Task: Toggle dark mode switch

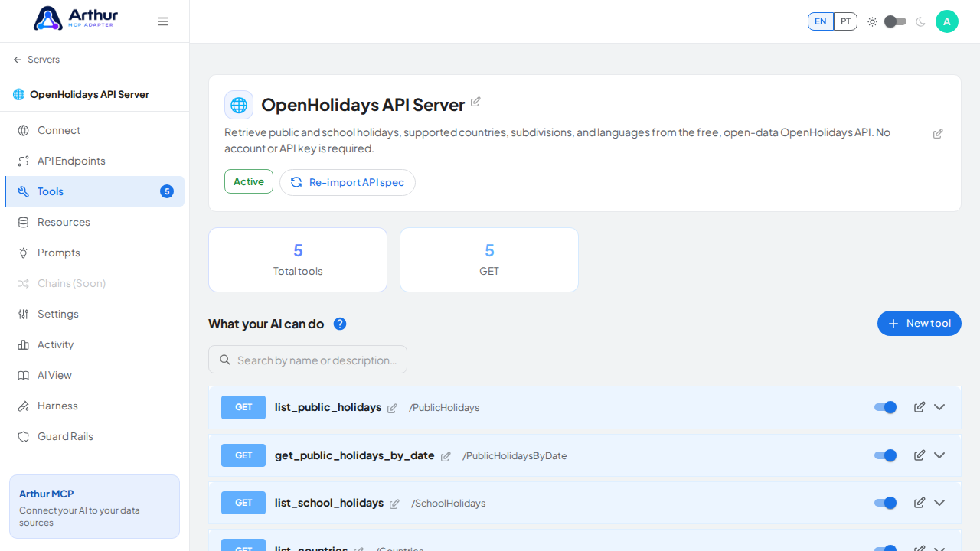Action: tap(895, 21)
